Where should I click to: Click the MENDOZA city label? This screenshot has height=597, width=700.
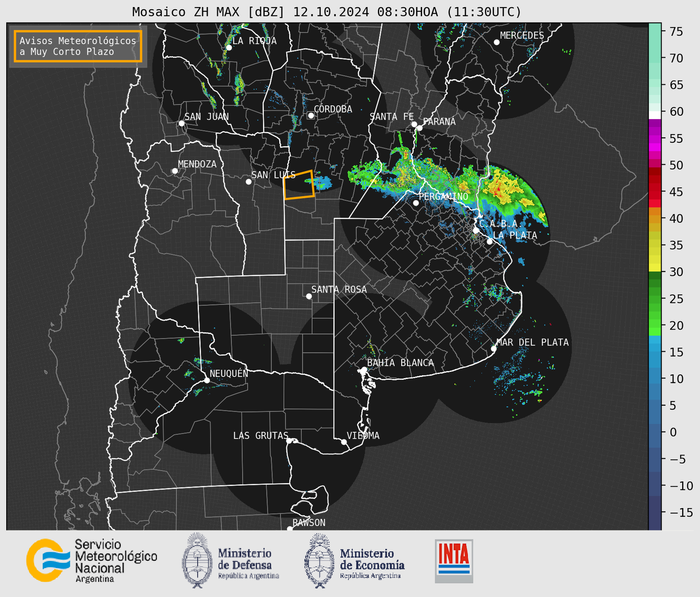[x=197, y=164]
